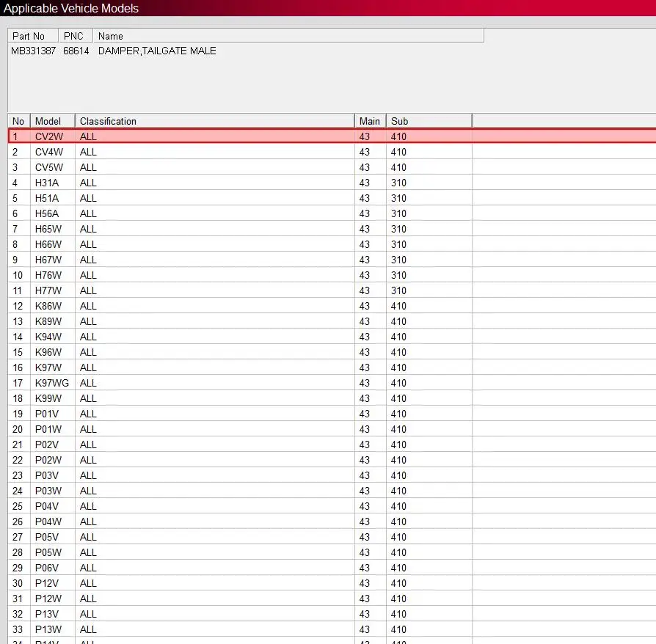
Task: Click the part name DAMPER,TAILGATE MALE
Action: click(157, 51)
